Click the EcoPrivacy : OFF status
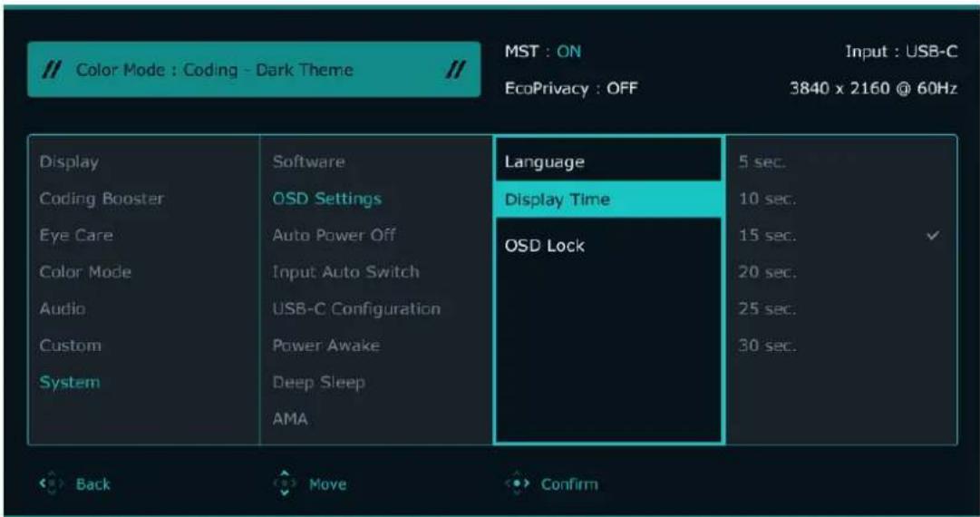Viewport: 980px width, 517px height. (570, 88)
